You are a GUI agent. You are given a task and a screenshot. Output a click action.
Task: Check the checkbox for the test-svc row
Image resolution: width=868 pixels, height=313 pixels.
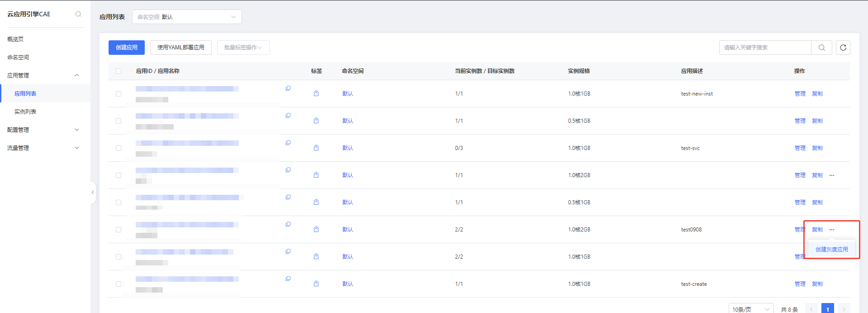119,148
